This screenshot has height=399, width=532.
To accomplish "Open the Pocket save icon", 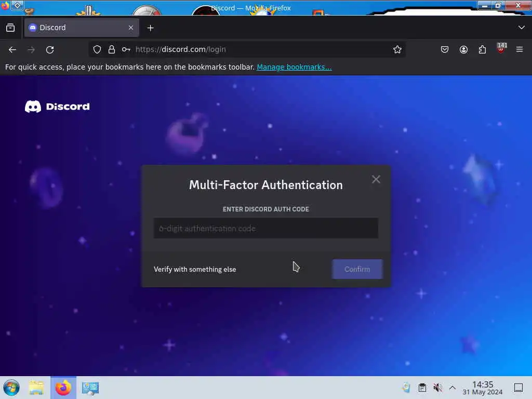I will pos(445,49).
